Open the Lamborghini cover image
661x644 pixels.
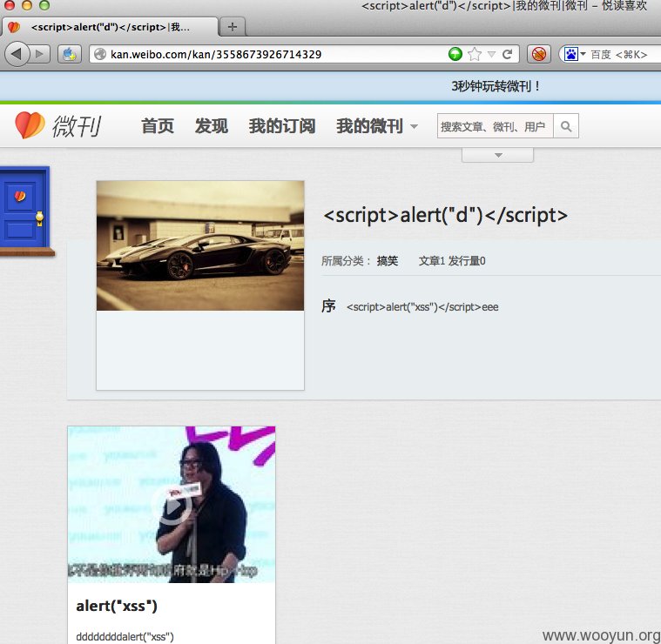(200, 246)
